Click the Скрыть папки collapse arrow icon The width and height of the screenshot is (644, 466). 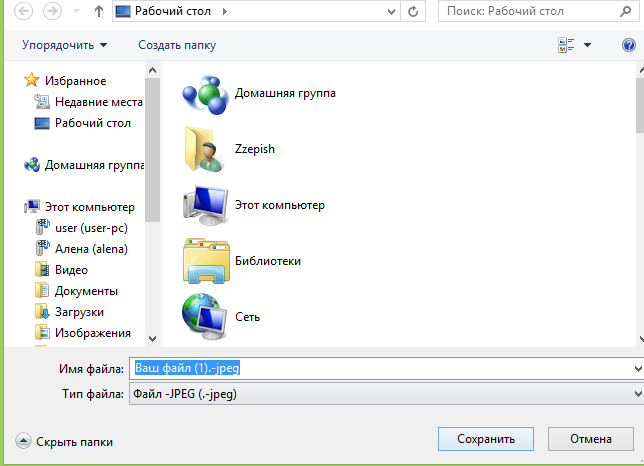point(23,441)
